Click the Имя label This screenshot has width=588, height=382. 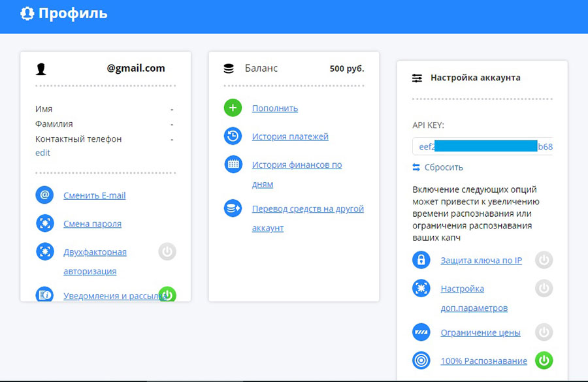pos(44,109)
